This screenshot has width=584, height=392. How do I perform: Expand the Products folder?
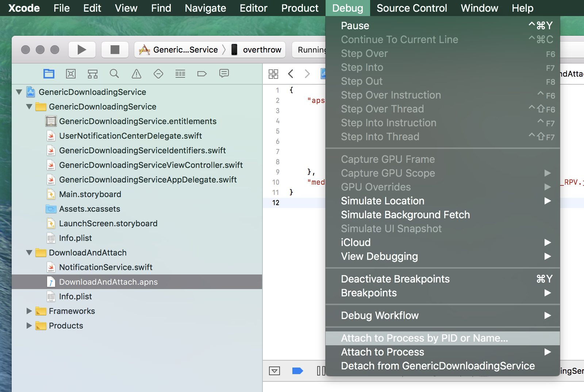[29, 326]
